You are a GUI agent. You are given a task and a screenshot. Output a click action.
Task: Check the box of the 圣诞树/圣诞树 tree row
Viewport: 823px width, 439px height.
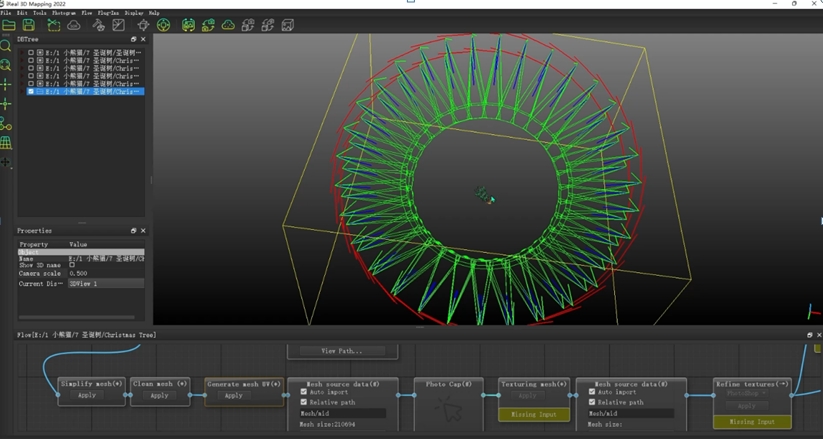tap(31, 53)
